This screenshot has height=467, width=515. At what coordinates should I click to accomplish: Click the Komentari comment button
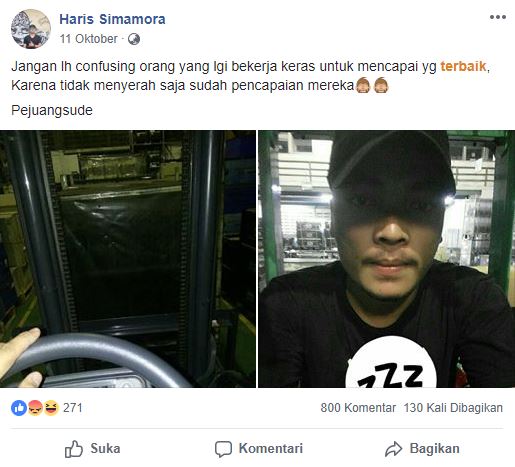pos(259,449)
